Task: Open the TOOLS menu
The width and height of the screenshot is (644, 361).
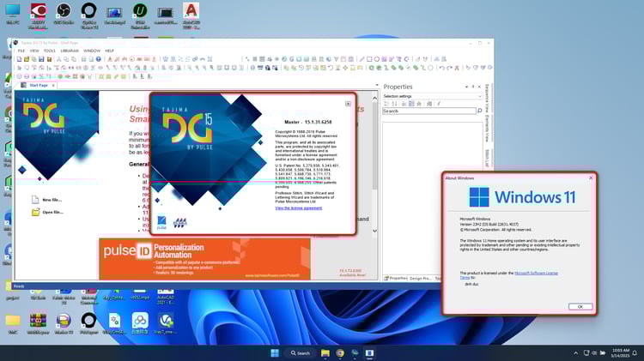Action: pyautogui.click(x=49, y=51)
